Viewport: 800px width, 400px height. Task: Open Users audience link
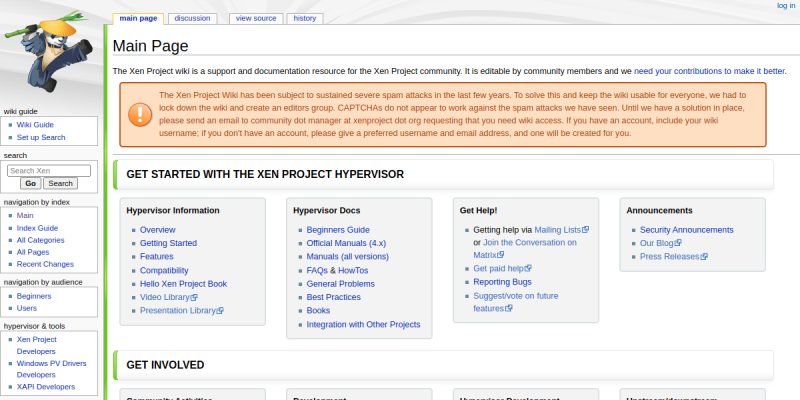pyautogui.click(x=27, y=308)
